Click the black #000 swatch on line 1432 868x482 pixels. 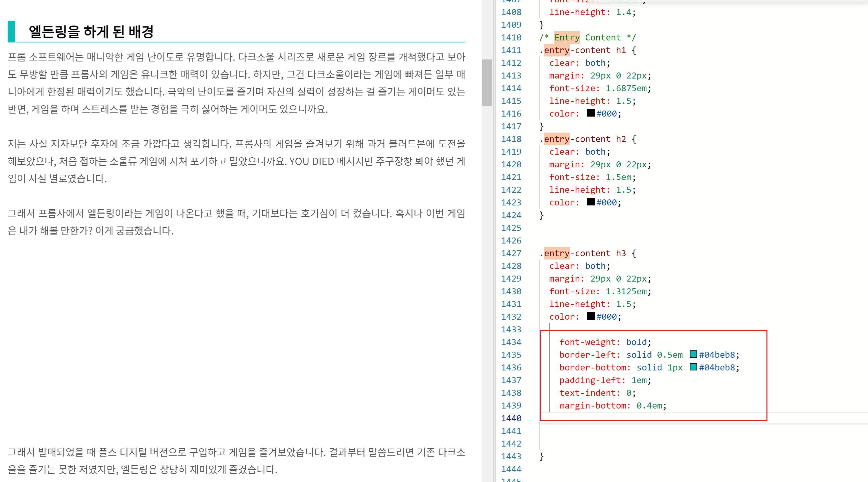[590, 316]
